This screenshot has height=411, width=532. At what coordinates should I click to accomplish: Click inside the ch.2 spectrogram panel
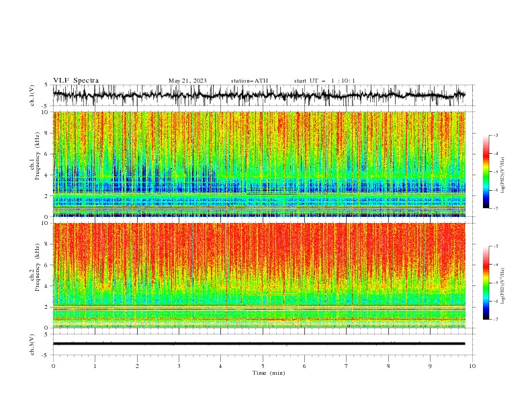click(x=259, y=275)
